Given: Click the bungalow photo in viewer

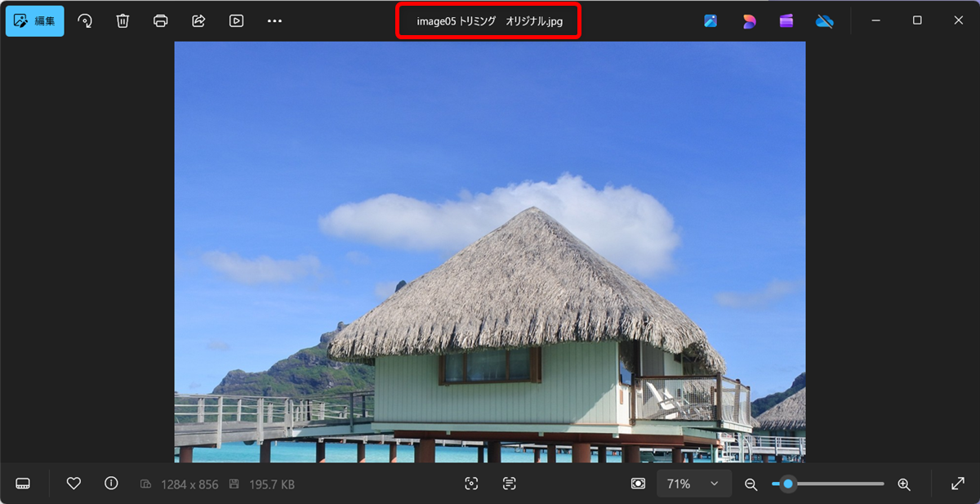Looking at the screenshot, I should click(490, 252).
